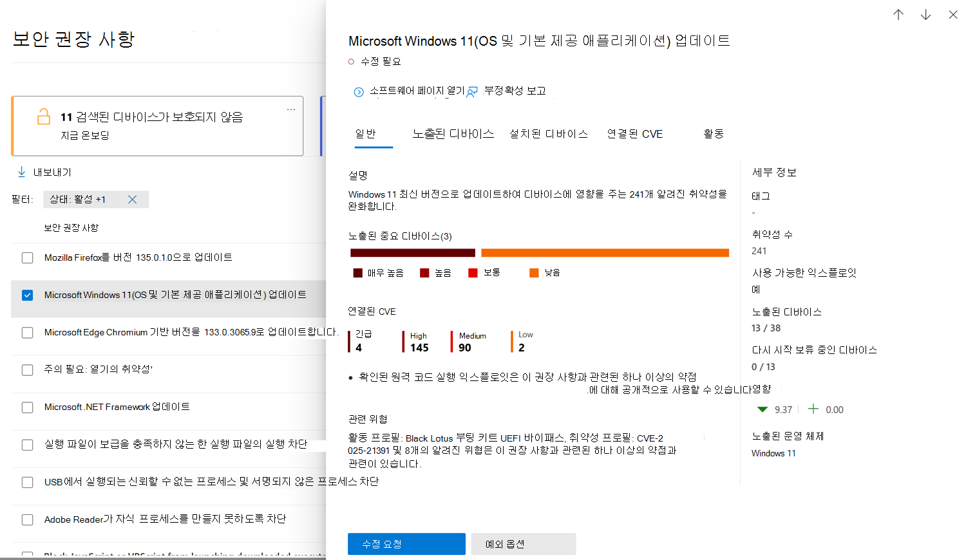Open Adobe Reader 자식 프로세스 recommendation text
The height and width of the screenshot is (560, 966).
[165, 519]
